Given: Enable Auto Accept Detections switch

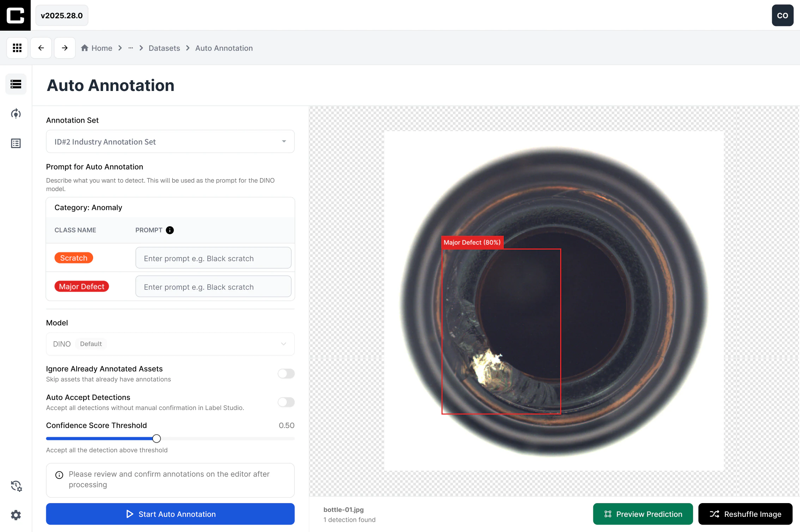Looking at the screenshot, I should (286, 402).
